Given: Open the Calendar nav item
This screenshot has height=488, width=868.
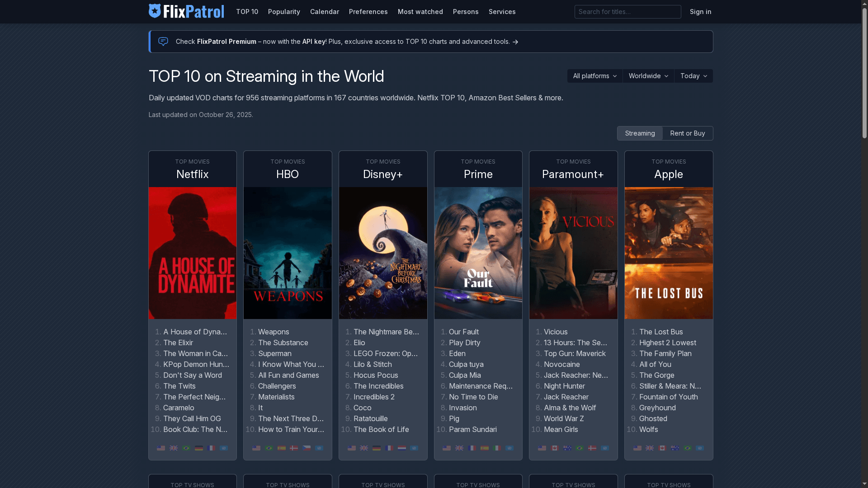Looking at the screenshot, I should click(x=325, y=12).
